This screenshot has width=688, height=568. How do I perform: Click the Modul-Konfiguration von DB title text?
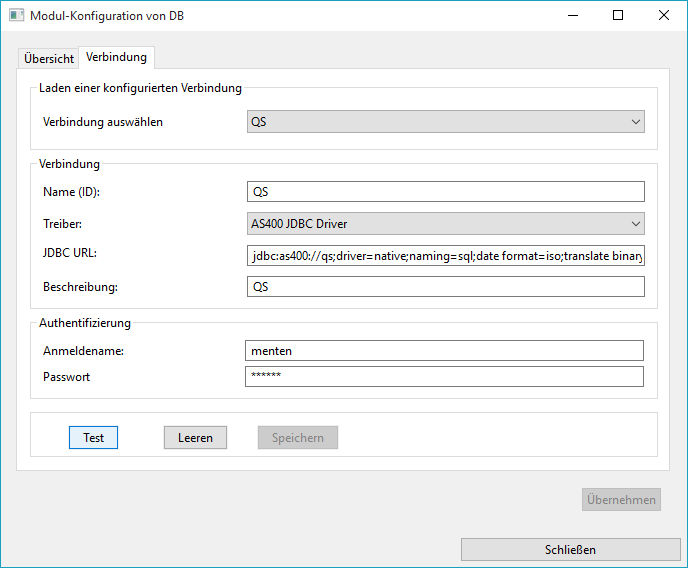tap(107, 16)
